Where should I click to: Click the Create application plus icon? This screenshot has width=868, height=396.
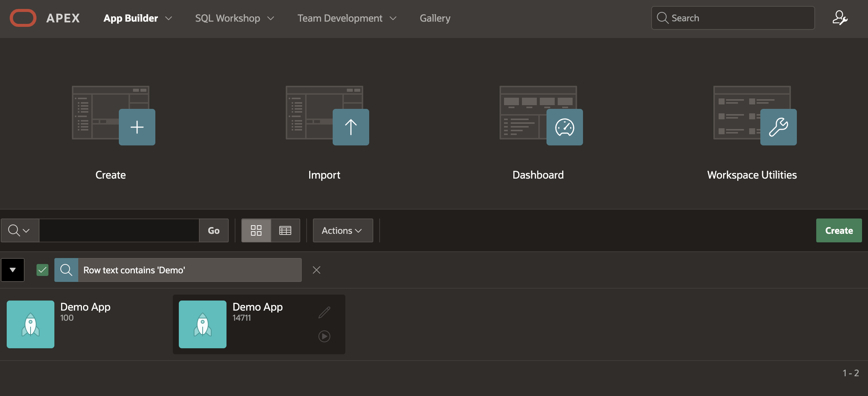point(137,127)
